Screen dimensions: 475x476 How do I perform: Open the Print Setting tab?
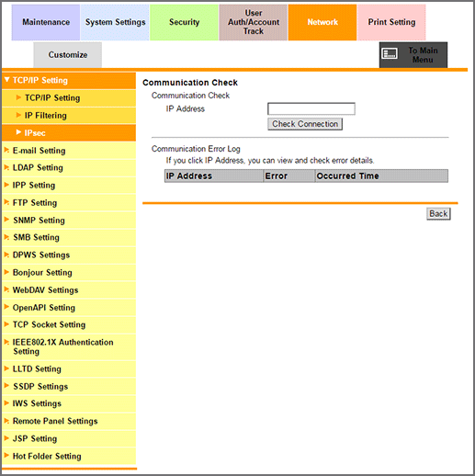391,22
